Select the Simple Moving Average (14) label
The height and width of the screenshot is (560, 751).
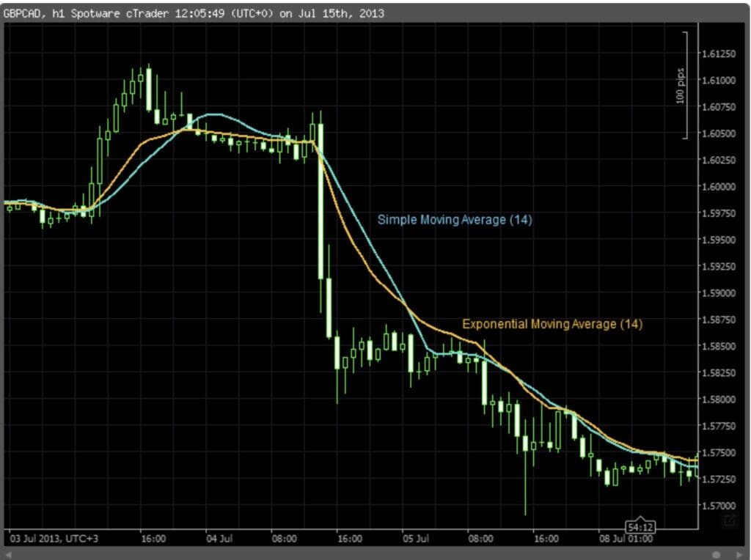click(x=455, y=220)
